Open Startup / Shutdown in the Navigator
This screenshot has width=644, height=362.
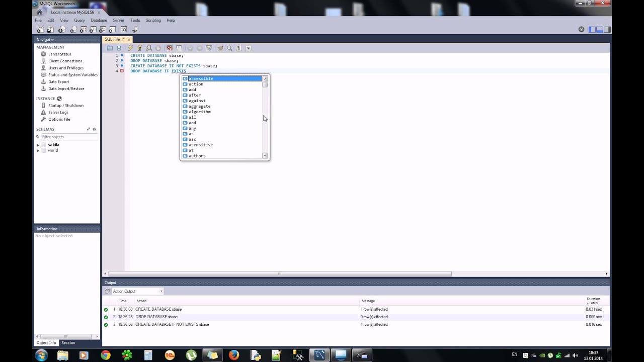pos(65,106)
